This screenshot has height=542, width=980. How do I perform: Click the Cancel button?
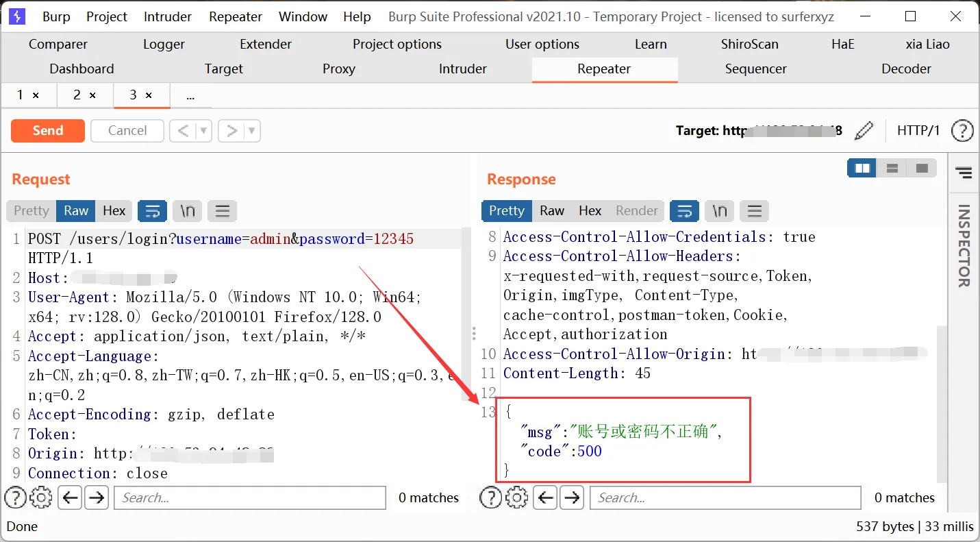(127, 130)
